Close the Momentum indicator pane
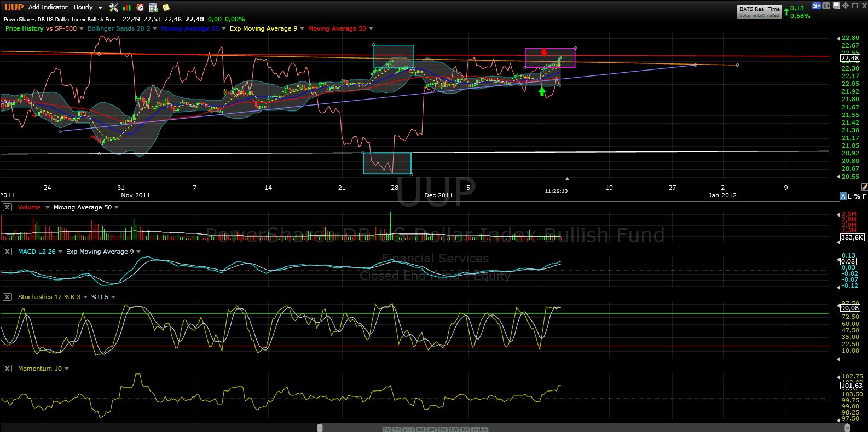The height and width of the screenshot is (432, 868). tap(7, 369)
